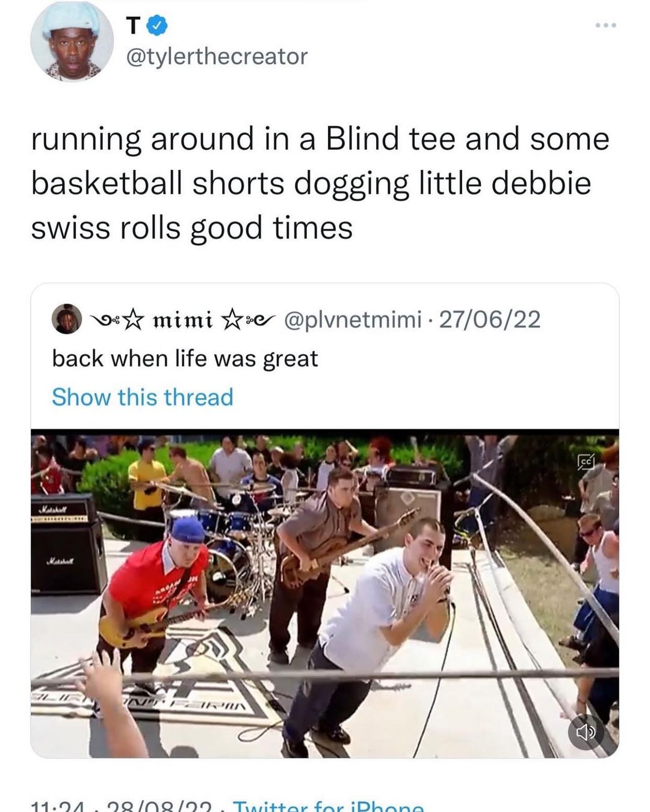The height and width of the screenshot is (812, 650).
Task: Open the three-dot more options menu
Action: point(605,26)
